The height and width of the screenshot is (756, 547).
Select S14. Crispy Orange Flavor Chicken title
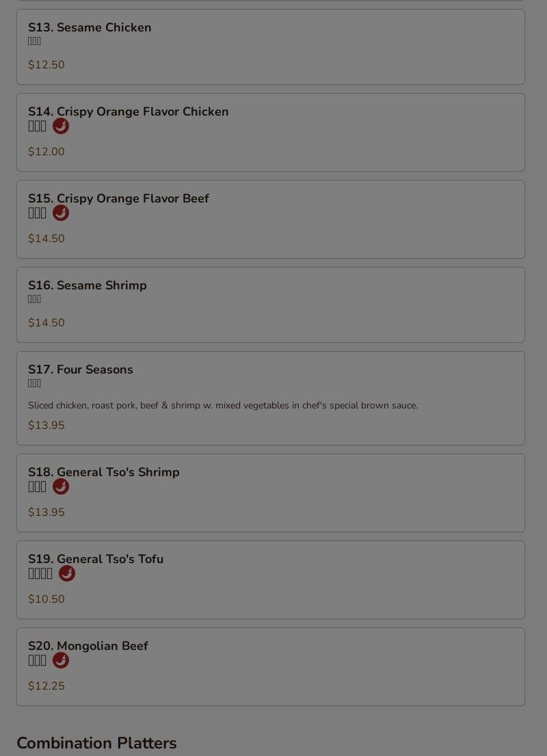(x=128, y=112)
